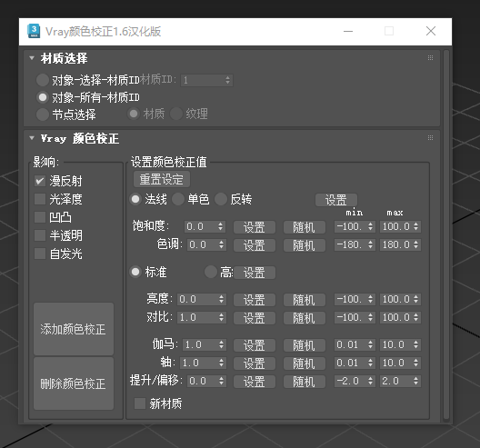Click the vertical scrollbar of the panel
The height and width of the screenshot is (448, 480).
click(x=446, y=234)
